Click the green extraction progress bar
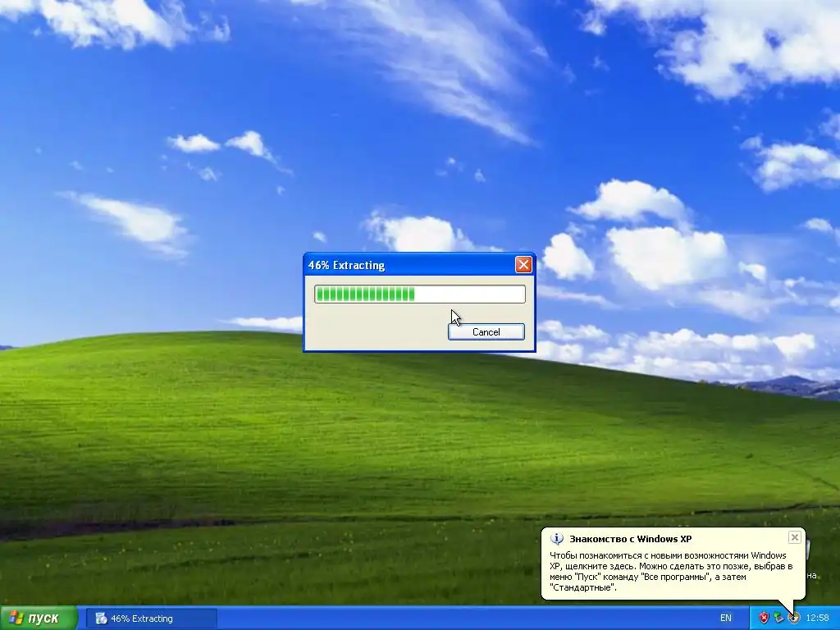This screenshot has height=630, width=840. [x=419, y=294]
